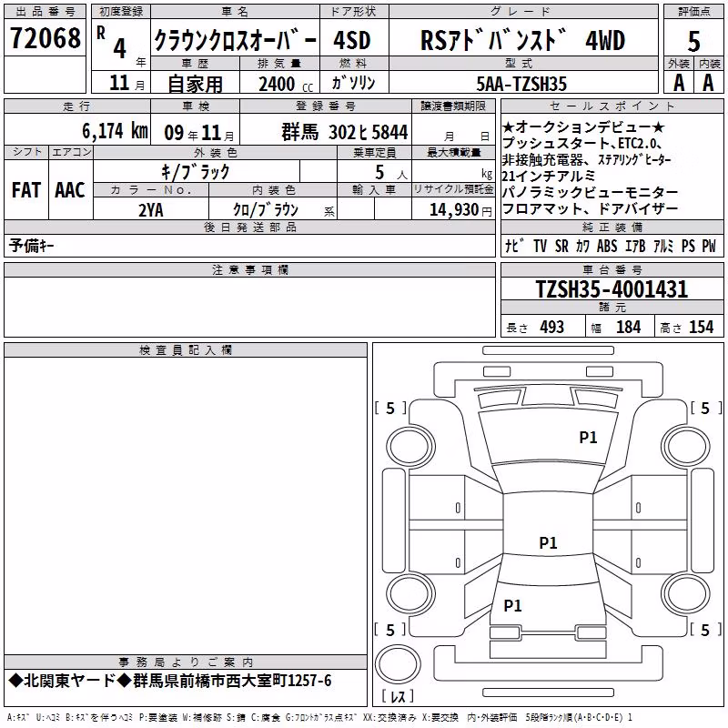Click P1 mark on the hood
The height and width of the screenshot is (728, 728).
[x=588, y=438]
